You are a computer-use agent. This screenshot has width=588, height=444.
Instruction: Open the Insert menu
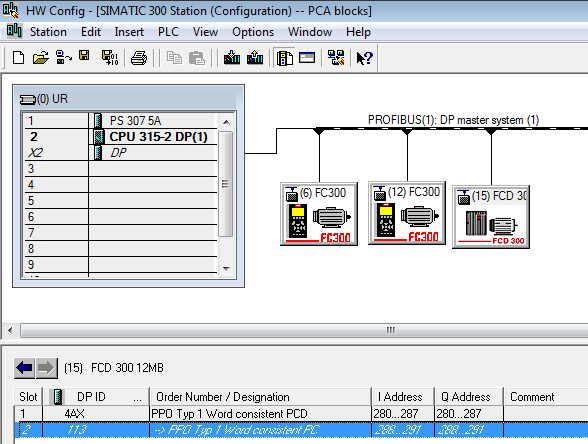coord(129,32)
